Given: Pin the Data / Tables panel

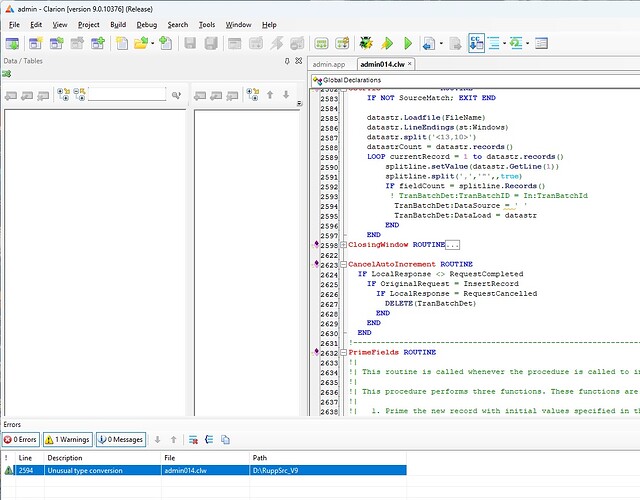Looking at the screenshot, I should coord(287,61).
